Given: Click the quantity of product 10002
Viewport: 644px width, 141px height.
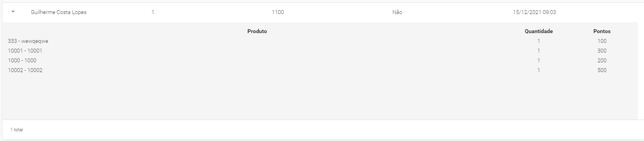Looking at the screenshot, I should [539, 70].
